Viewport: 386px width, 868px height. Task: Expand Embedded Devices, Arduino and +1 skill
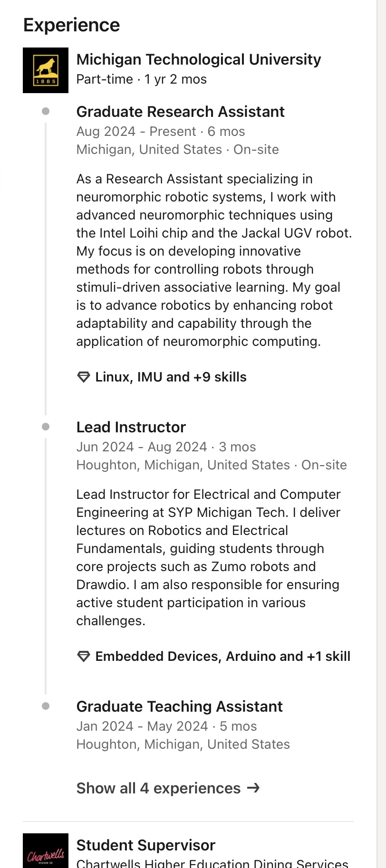tap(222, 657)
